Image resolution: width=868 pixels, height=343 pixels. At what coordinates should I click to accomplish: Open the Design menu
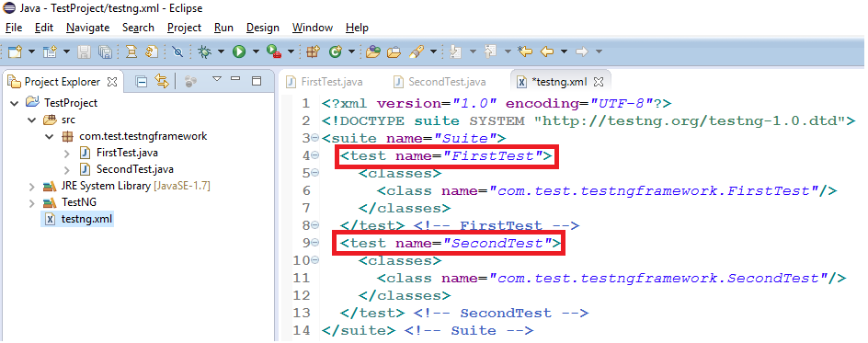click(263, 28)
